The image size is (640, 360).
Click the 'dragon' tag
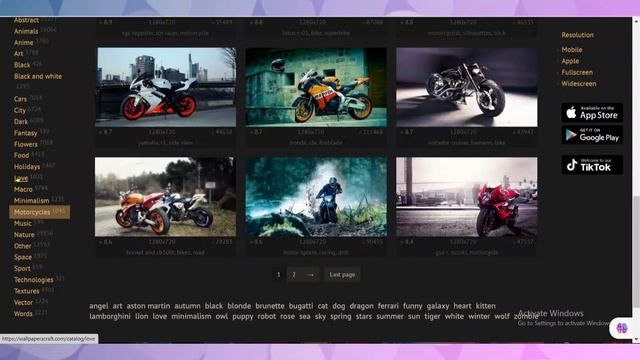[361, 306]
